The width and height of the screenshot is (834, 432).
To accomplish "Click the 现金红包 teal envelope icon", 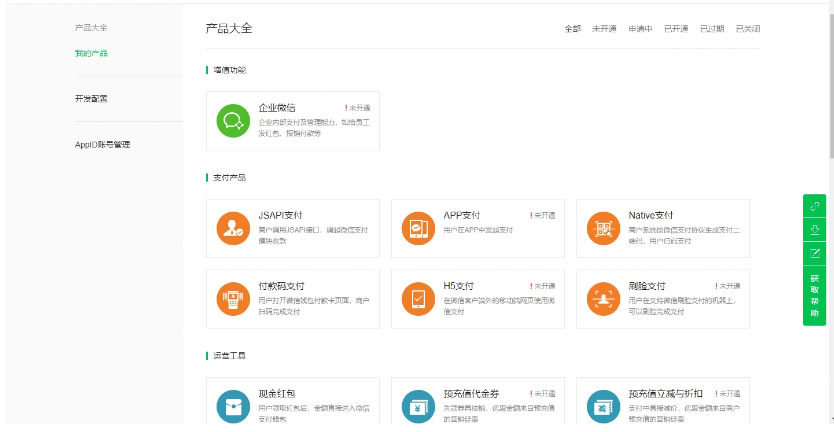I will coord(233,406).
